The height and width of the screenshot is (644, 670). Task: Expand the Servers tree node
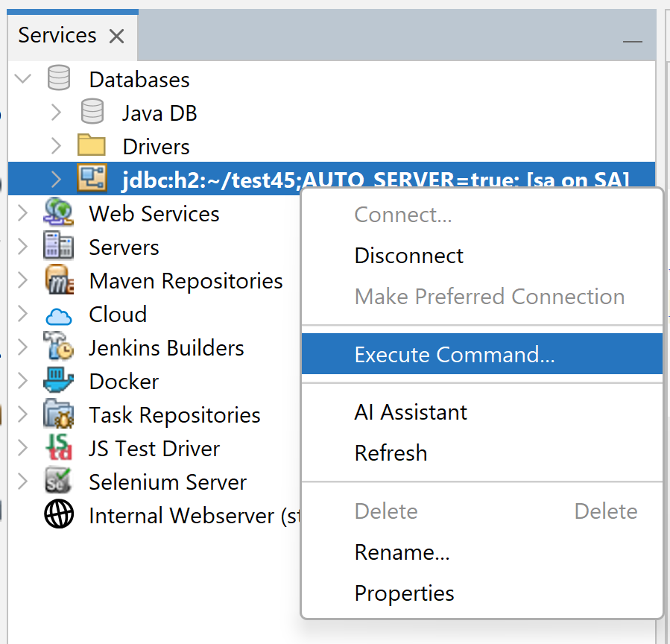[23, 247]
